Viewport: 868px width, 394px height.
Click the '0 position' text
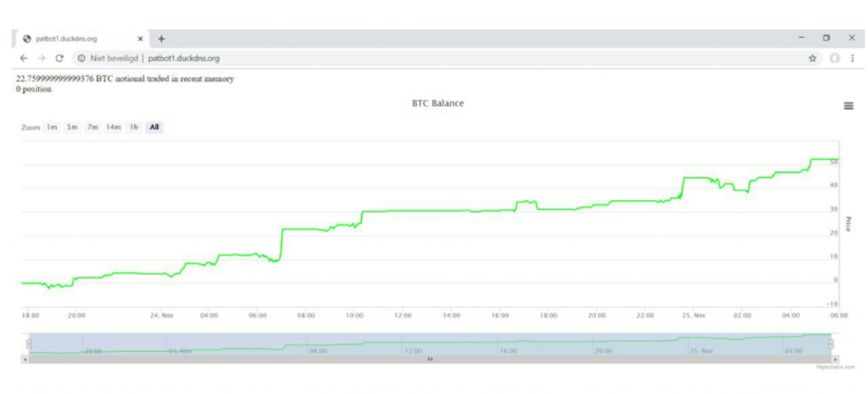(34, 89)
